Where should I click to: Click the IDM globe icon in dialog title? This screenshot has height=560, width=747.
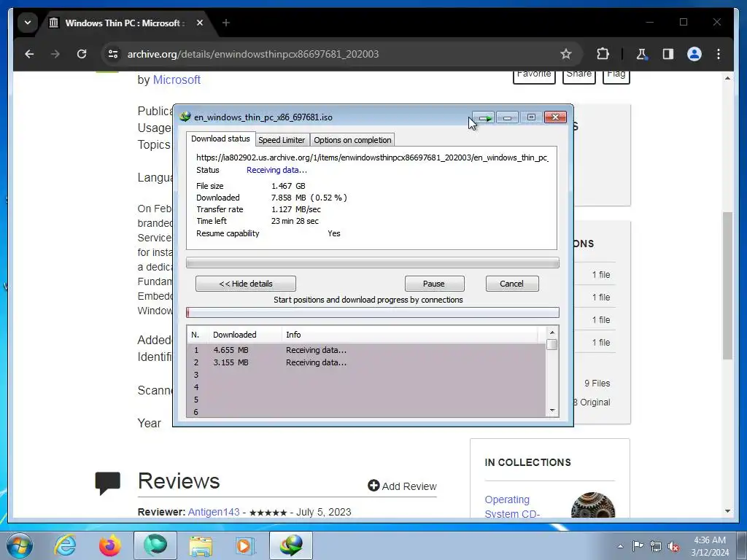click(185, 117)
